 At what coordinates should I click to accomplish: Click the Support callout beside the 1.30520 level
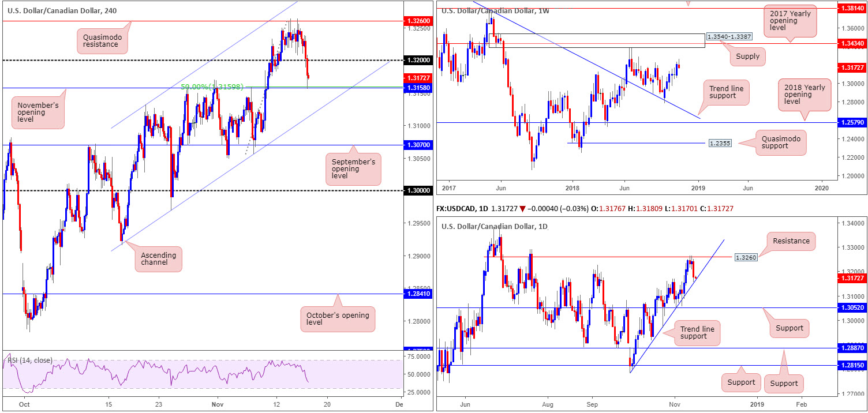point(790,328)
